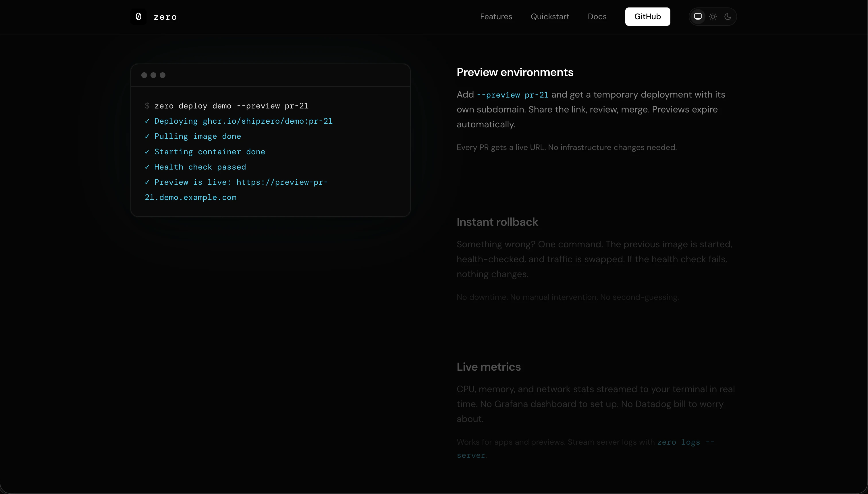Click the green dot on the terminal window

[x=163, y=75]
